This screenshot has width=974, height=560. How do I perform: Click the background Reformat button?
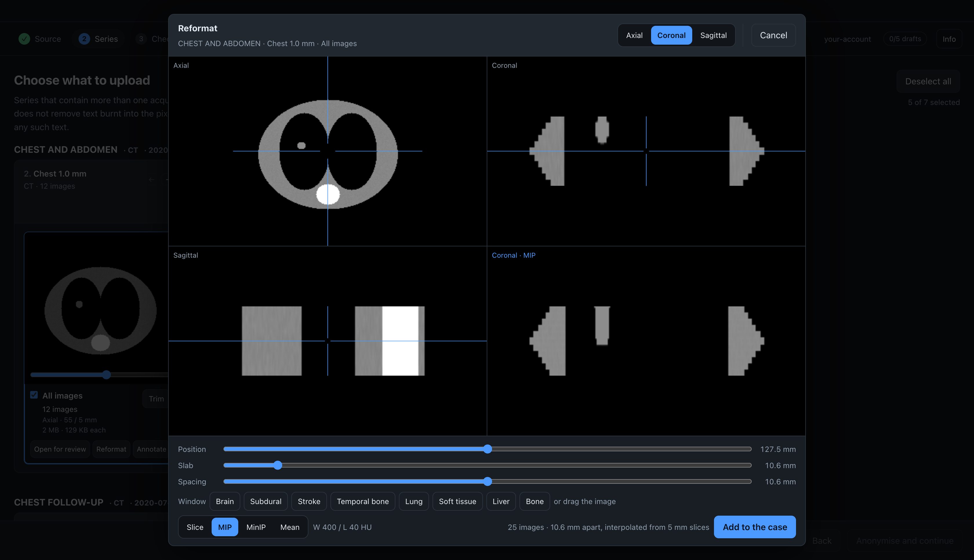click(x=111, y=449)
